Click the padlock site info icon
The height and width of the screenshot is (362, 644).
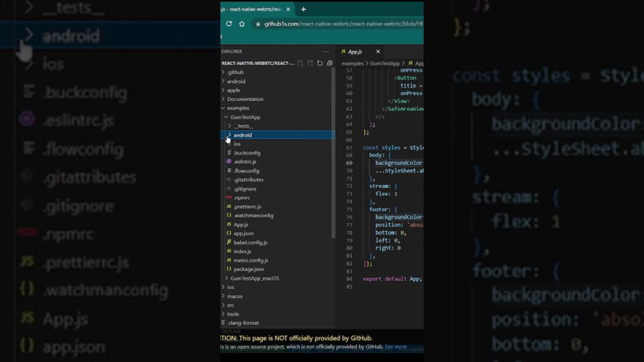(x=258, y=24)
